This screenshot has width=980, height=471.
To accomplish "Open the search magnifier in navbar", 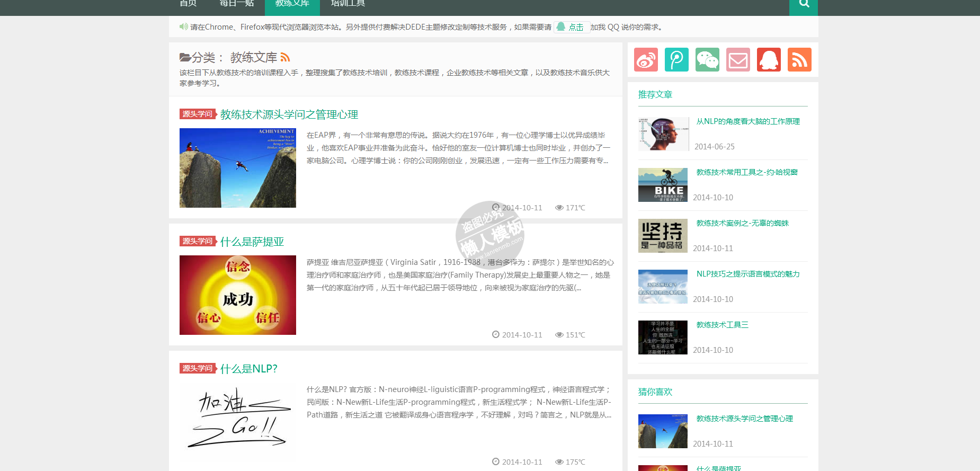I will pyautogui.click(x=804, y=4).
